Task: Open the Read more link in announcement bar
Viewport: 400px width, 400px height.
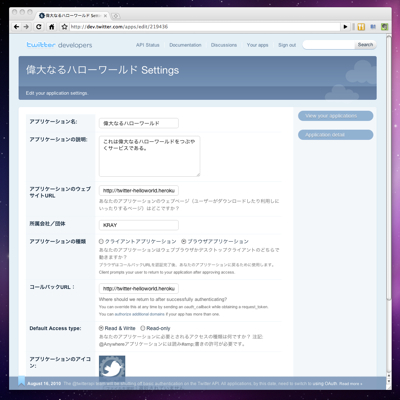Action: pyautogui.click(x=351, y=384)
